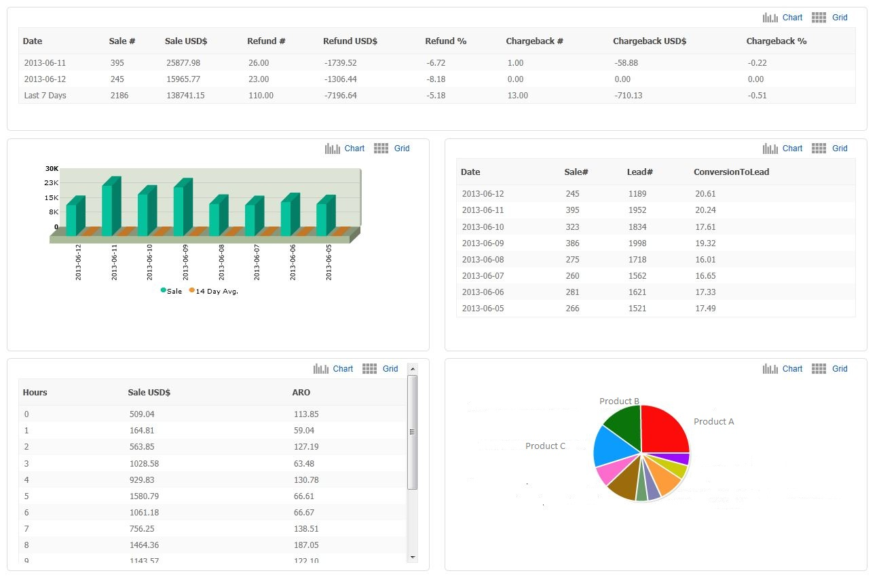Click the grid icon above the product pie chart
The image size is (879, 588).
[x=819, y=369]
